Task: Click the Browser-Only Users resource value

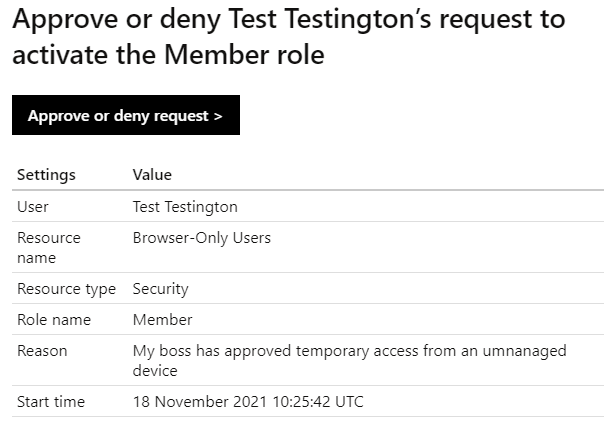Action: point(202,238)
